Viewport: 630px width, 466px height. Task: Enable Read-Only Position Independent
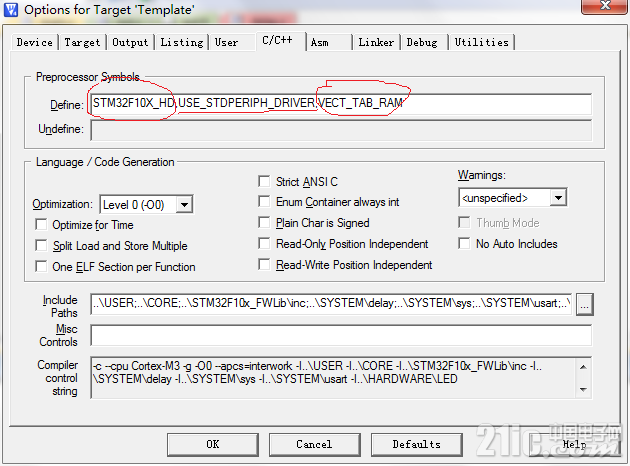264,243
